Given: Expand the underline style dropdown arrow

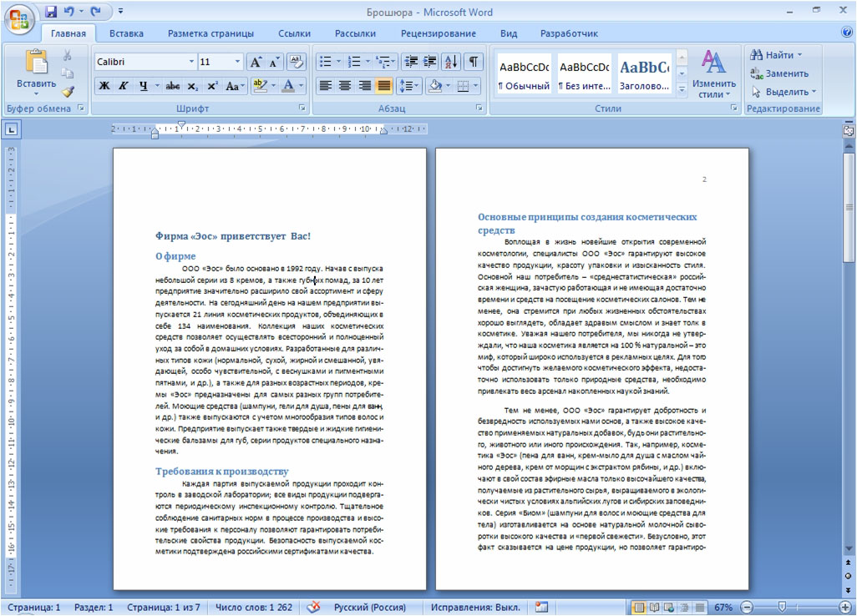Looking at the screenshot, I should coord(157,86).
